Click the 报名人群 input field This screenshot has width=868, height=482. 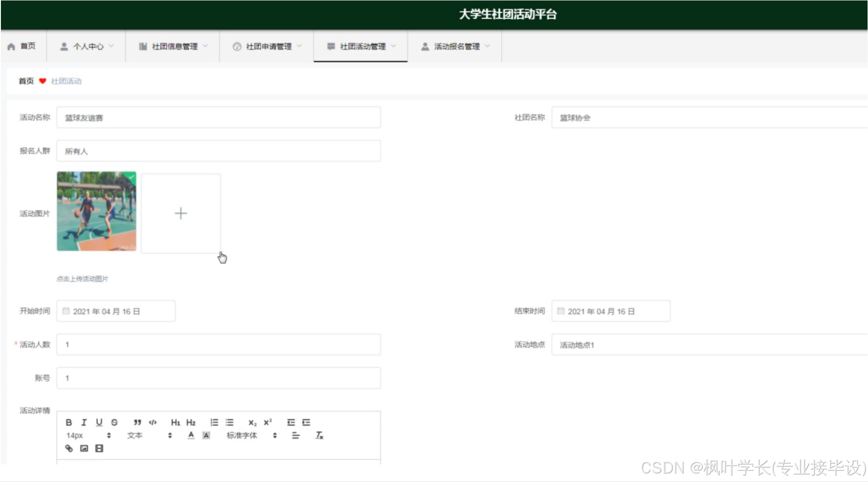[x=219, y=151]
